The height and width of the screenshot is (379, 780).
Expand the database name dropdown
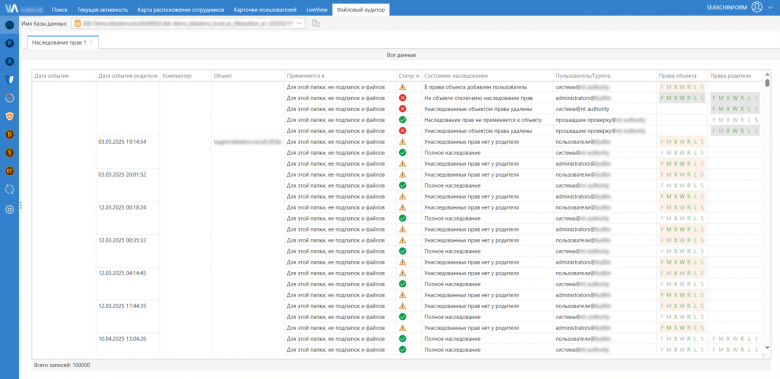[299, 23]
